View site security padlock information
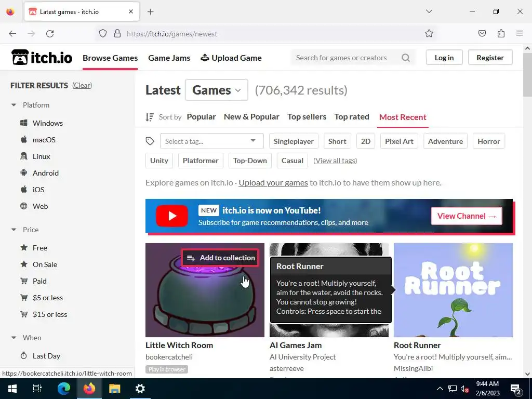This screenshot has width=532, height=399. 117,34
